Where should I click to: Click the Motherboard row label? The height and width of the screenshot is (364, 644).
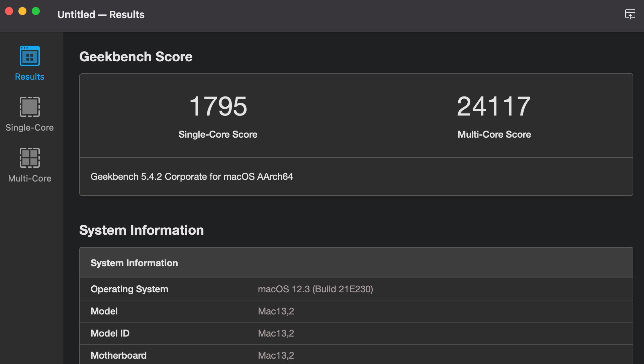pyautogui.click(x=118, y=355)
